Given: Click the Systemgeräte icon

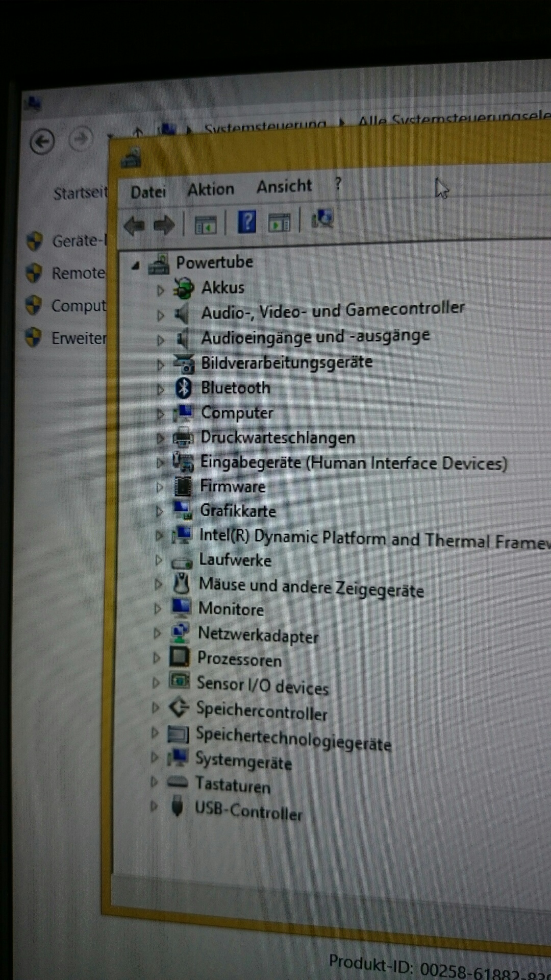Looking at the screenshot, I should (x=178, y=757).
